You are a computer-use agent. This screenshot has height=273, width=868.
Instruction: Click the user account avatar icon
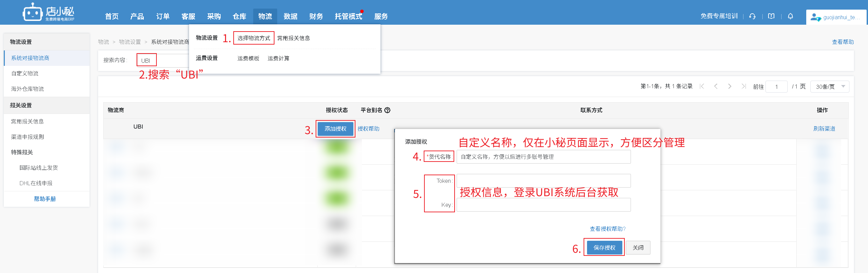(x=815, y=17)
